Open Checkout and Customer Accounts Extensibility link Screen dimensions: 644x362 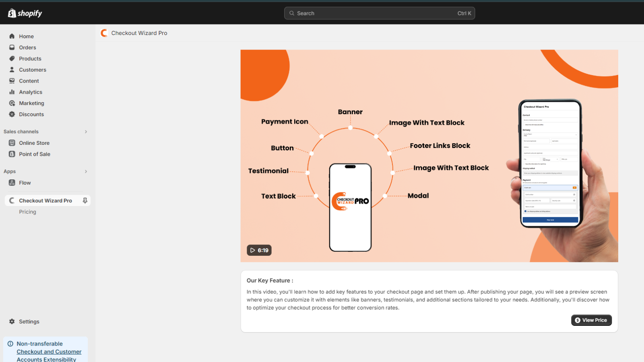click(49, 356)
